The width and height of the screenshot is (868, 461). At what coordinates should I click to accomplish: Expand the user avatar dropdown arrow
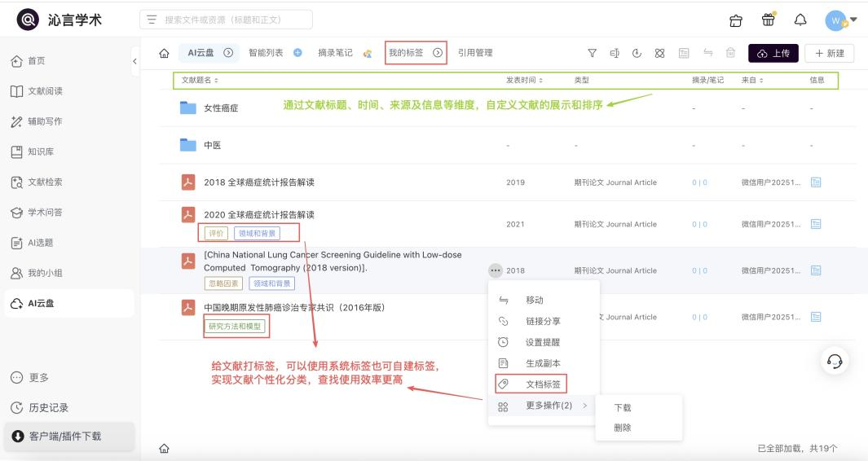[853, 20]
